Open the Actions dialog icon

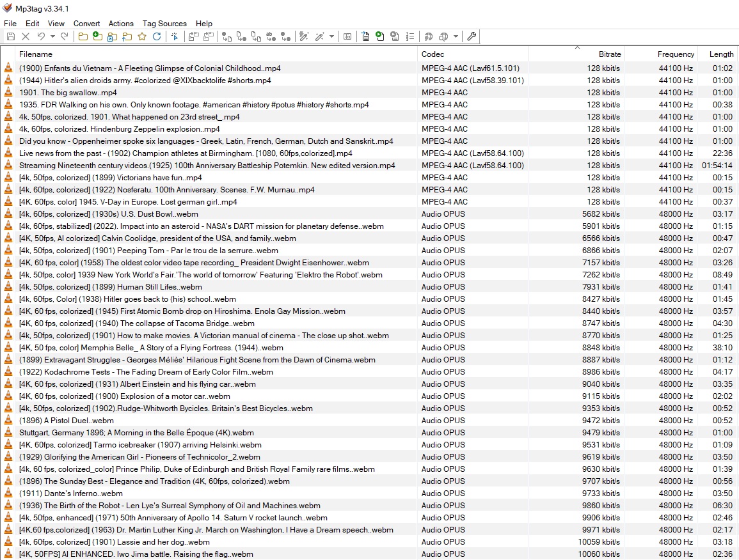click(304, 36)
